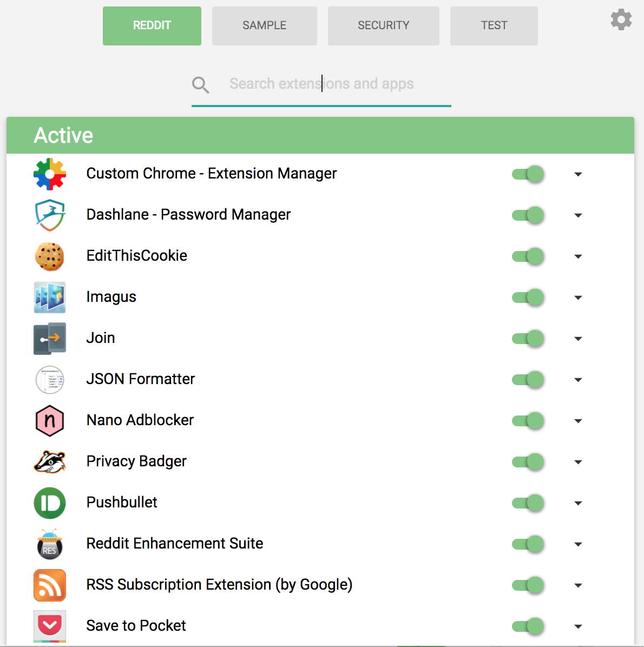Open Reddit Enhancement Suite dropdown arrow

point(578,544)
